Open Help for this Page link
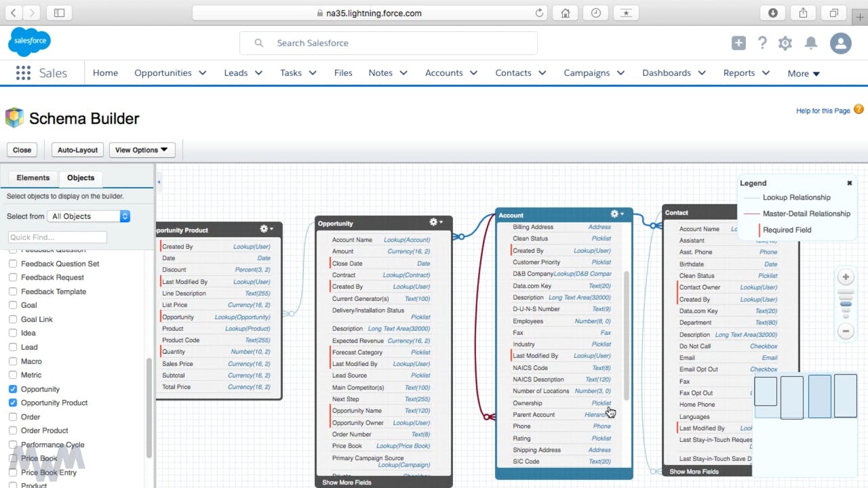This screenshot has height=488, width=868. (823, 110)
